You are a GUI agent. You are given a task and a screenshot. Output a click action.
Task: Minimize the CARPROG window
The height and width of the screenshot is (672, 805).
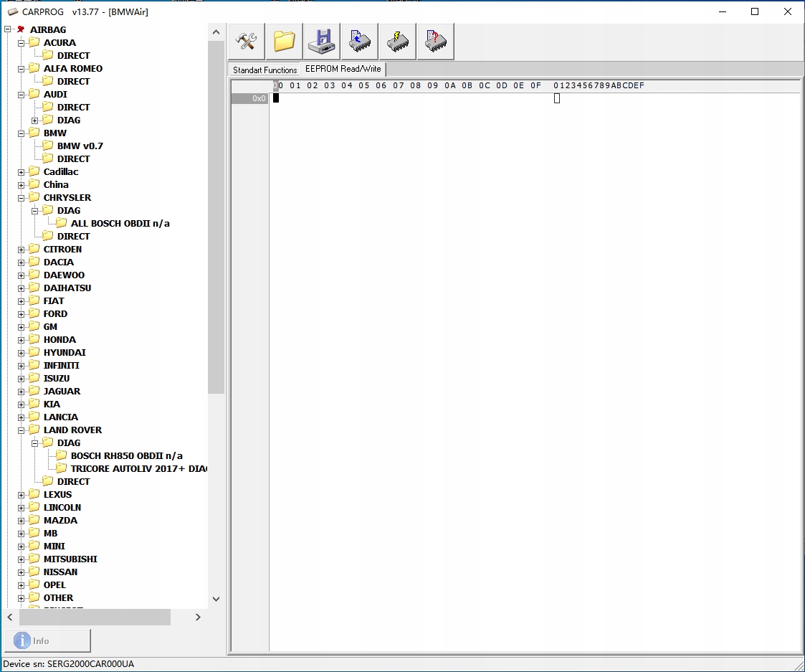pos(723,11)
